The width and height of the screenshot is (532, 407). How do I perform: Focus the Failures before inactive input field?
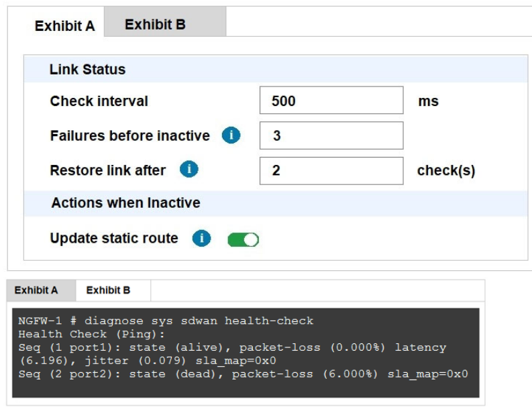pyautogui.click(x=331, y=135)
